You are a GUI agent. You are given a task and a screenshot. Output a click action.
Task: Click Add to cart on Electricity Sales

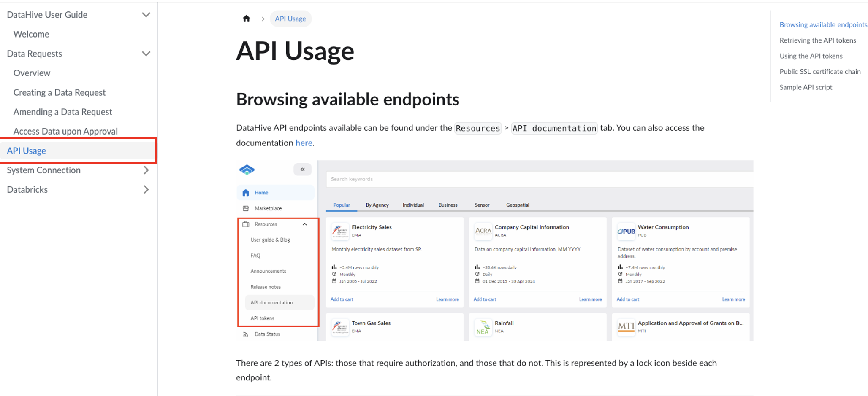tap(342, 299)
